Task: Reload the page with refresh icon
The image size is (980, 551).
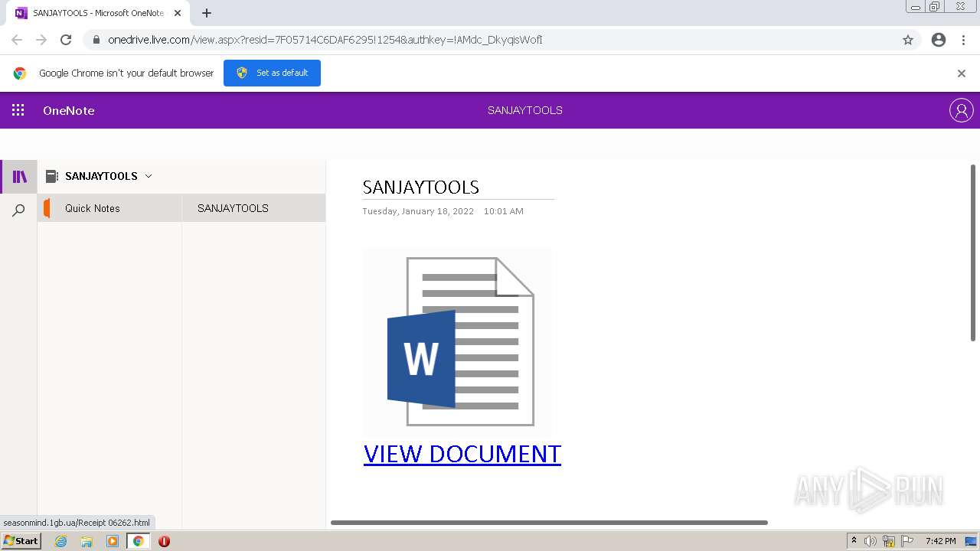Action: 66,40
